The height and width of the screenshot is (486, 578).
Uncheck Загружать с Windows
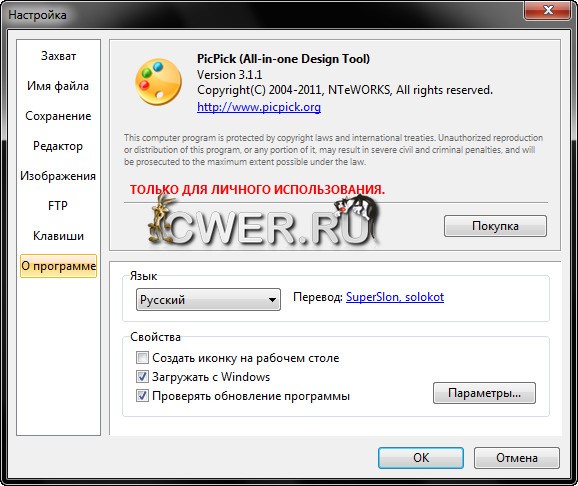click(x=142, y=376)
